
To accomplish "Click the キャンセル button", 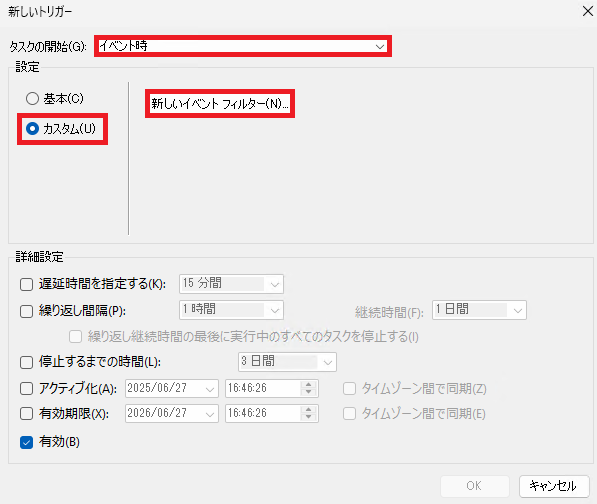I will [x=554, y=486].
